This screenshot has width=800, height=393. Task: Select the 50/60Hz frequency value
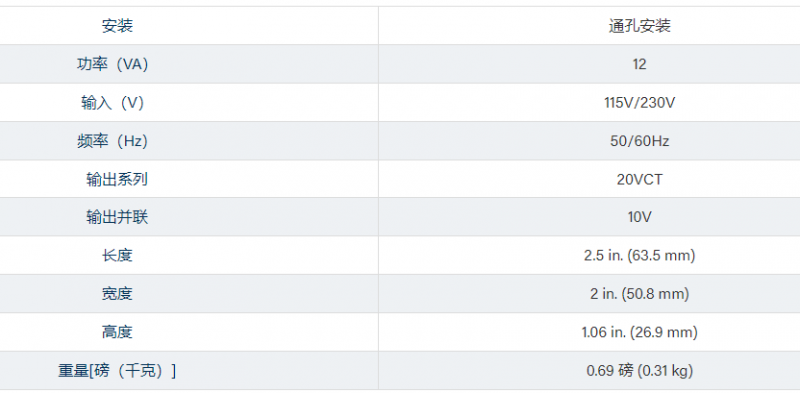(640, 141)
